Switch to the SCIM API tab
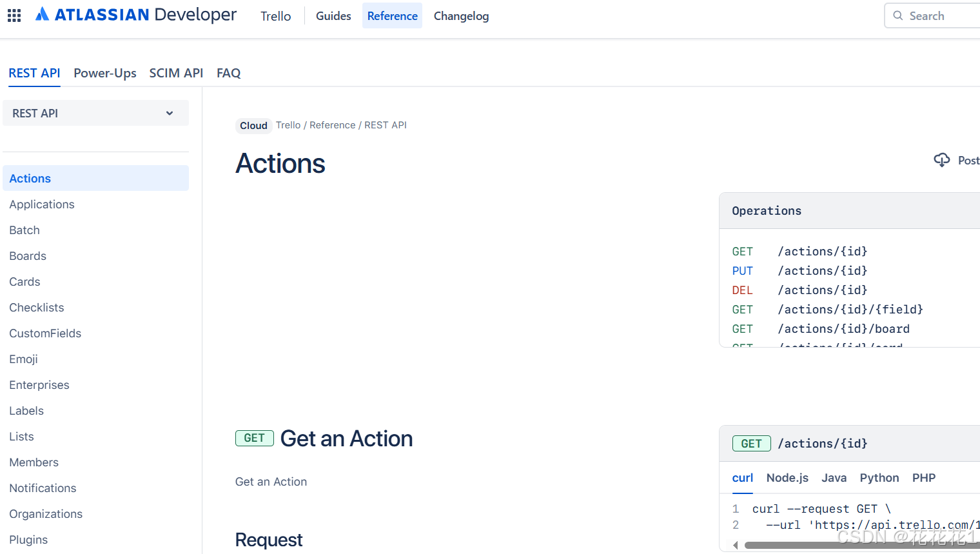 [x=177, y=73]
